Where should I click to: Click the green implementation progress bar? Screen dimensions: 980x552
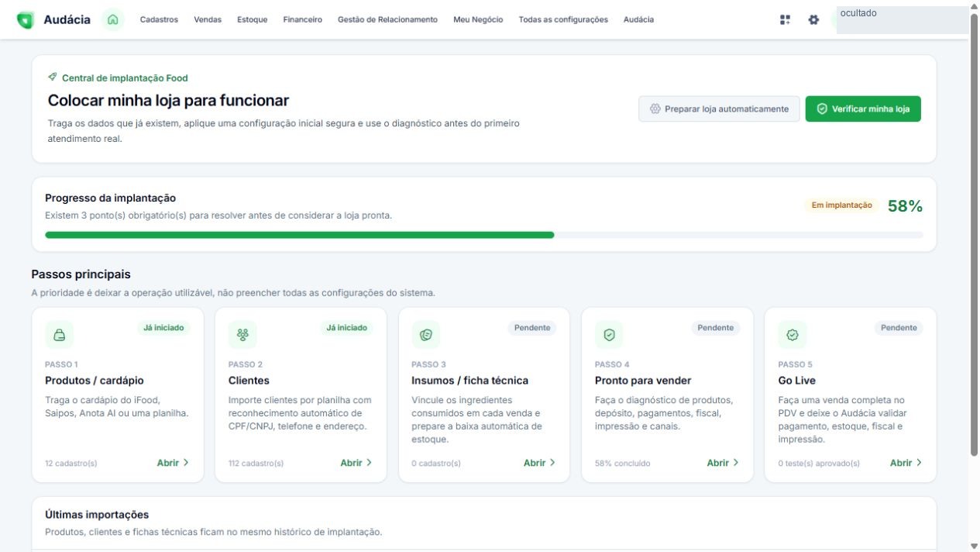tap(300, 235)
